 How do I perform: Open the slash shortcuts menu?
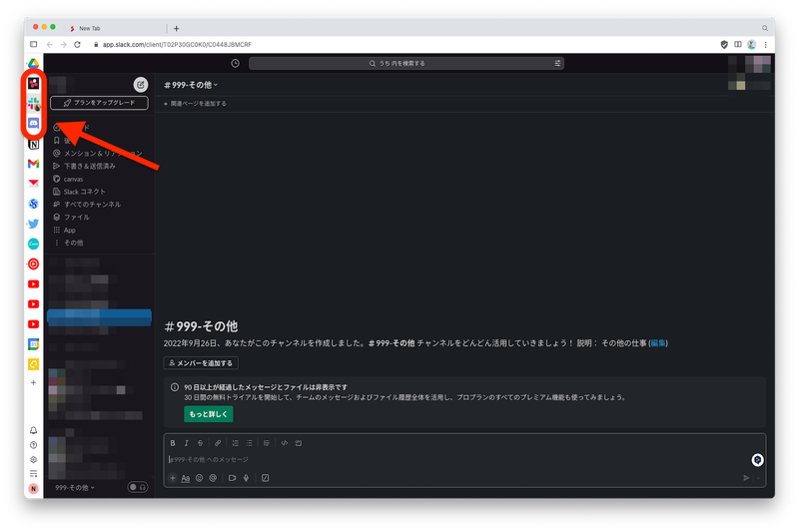point(265,478)
